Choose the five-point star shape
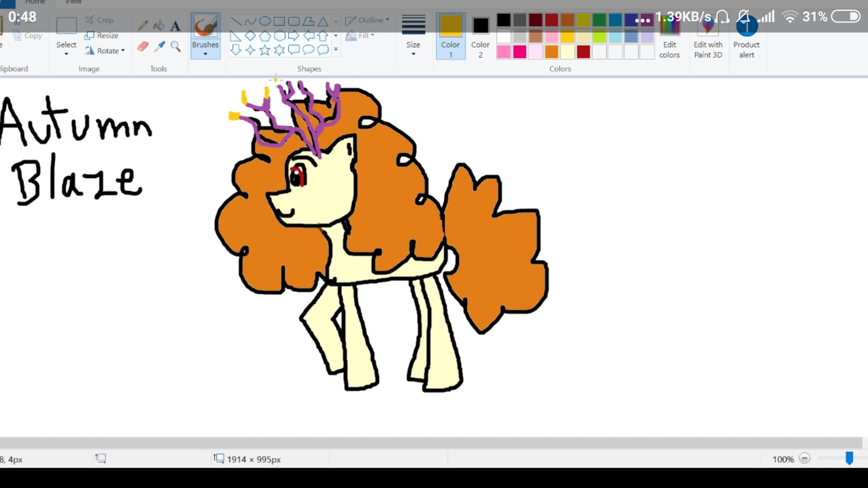 tap(265, 50)
